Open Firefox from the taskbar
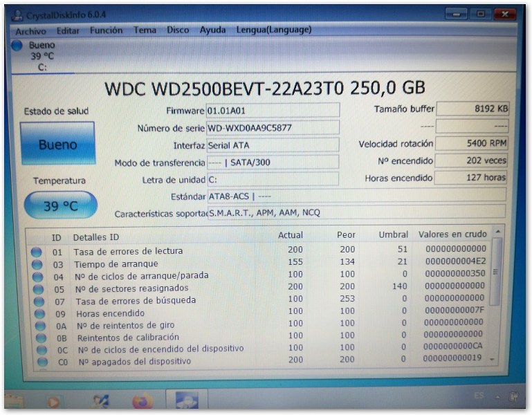 point(143,401)
